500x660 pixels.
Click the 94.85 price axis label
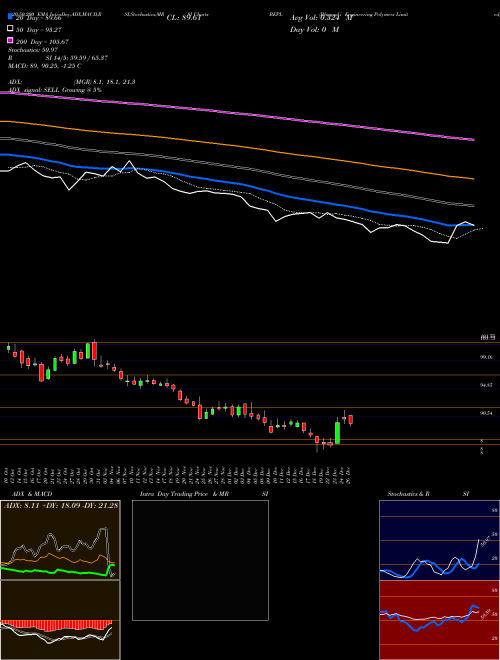(487, 385)
